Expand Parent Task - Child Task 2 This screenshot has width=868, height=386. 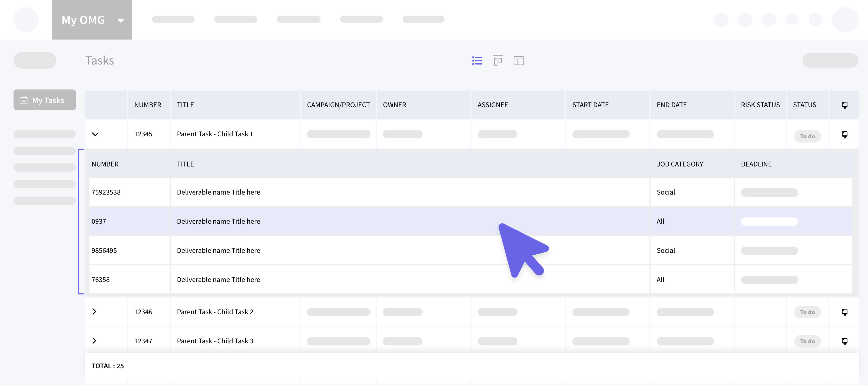94,312
